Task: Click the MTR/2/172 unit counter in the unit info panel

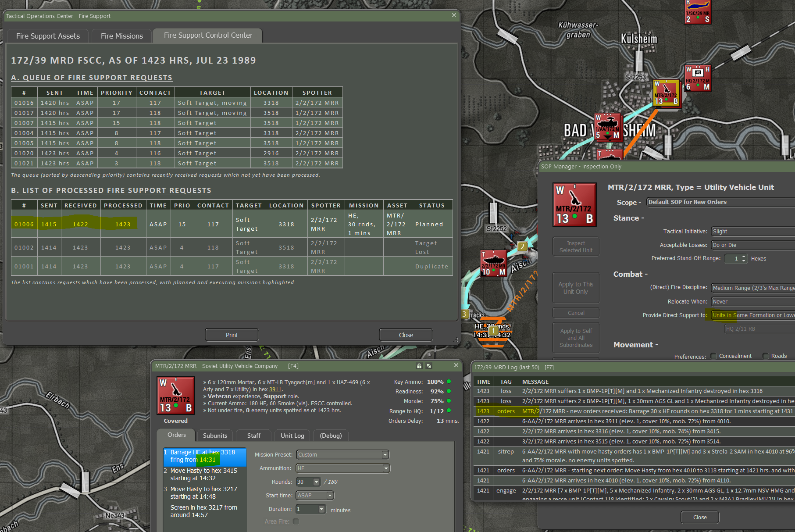Action: click(176, 396)
